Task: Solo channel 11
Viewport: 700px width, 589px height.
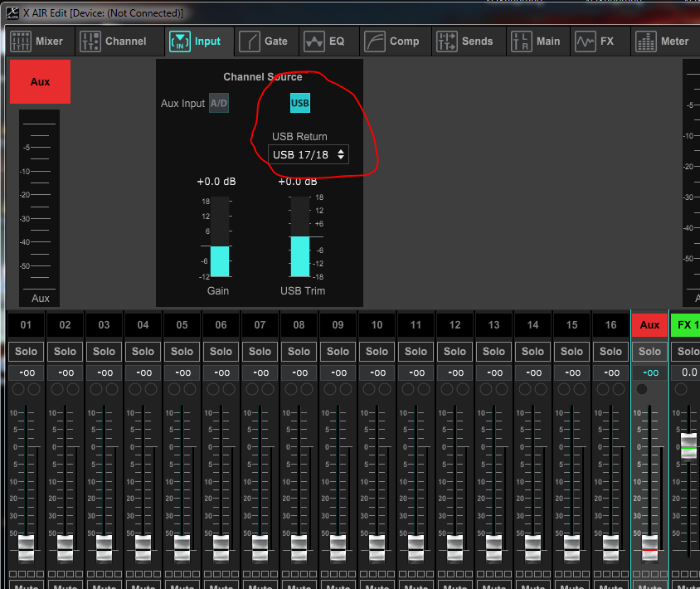Action: 416,352
